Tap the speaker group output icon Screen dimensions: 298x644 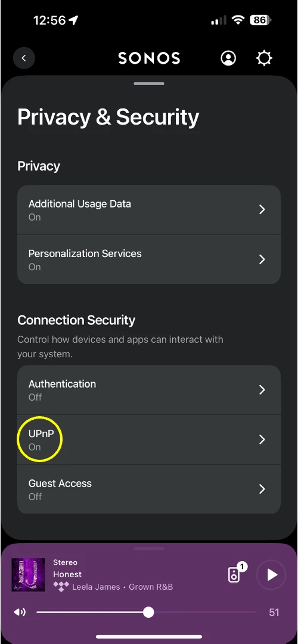tap(234, 575)
